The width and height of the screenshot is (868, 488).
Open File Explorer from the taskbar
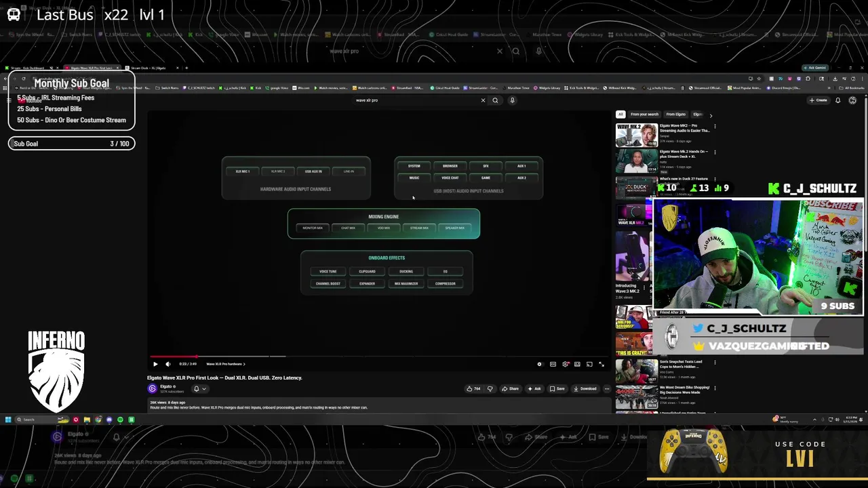coord(87,420)
